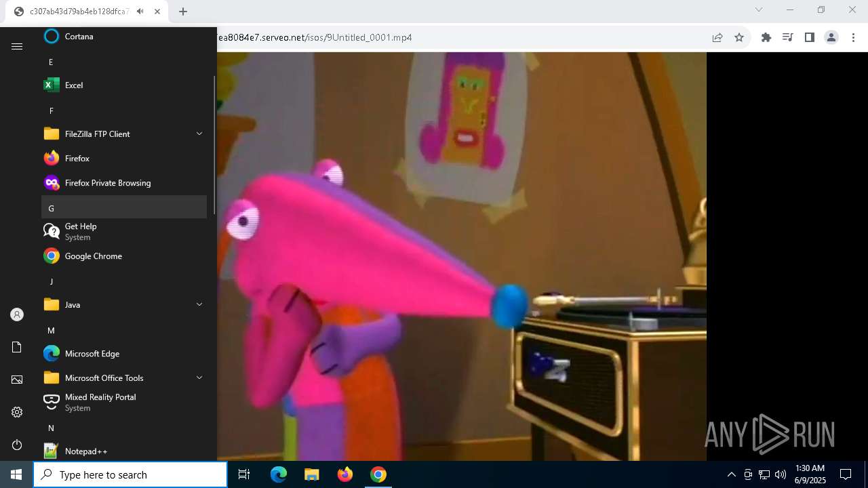Viewport: 868px width, 488px height.
Task: Expand Microsoft Office Tools group
Action: click(x=199, y=378)
